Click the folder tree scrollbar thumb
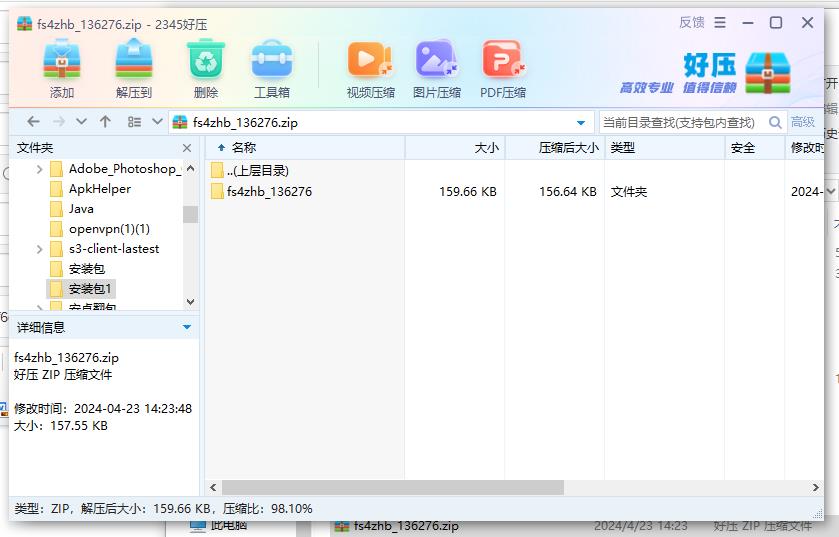This screenshot has width=839, height=537. pyautogui.click(x=190, y=214)
